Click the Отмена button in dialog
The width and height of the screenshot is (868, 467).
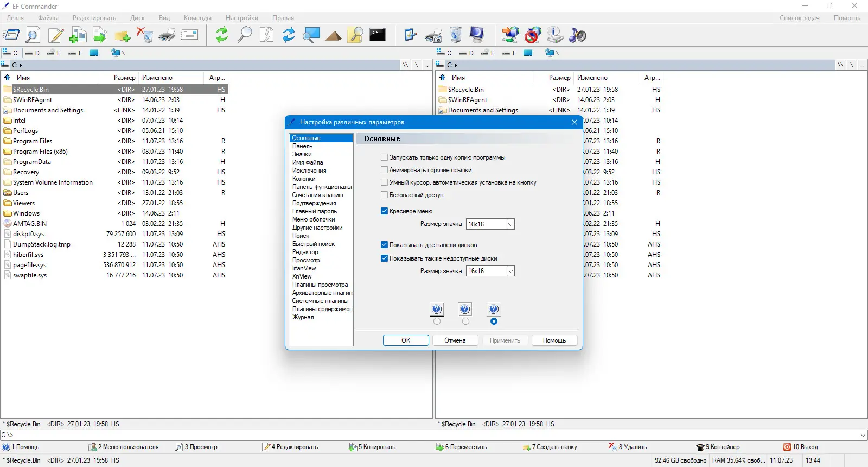[x=455, y=340]
